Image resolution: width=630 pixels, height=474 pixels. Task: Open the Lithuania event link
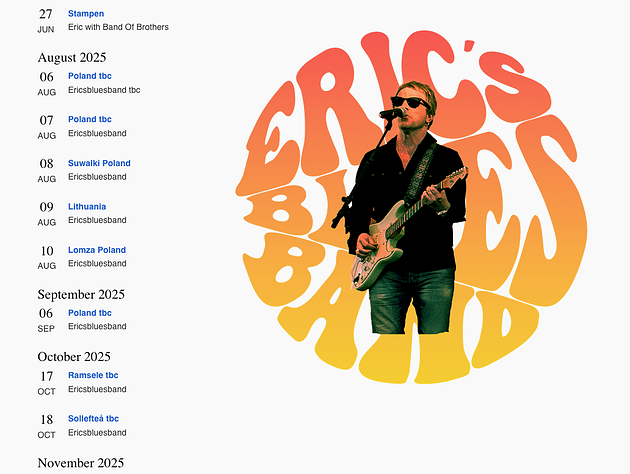pos(87,206)
